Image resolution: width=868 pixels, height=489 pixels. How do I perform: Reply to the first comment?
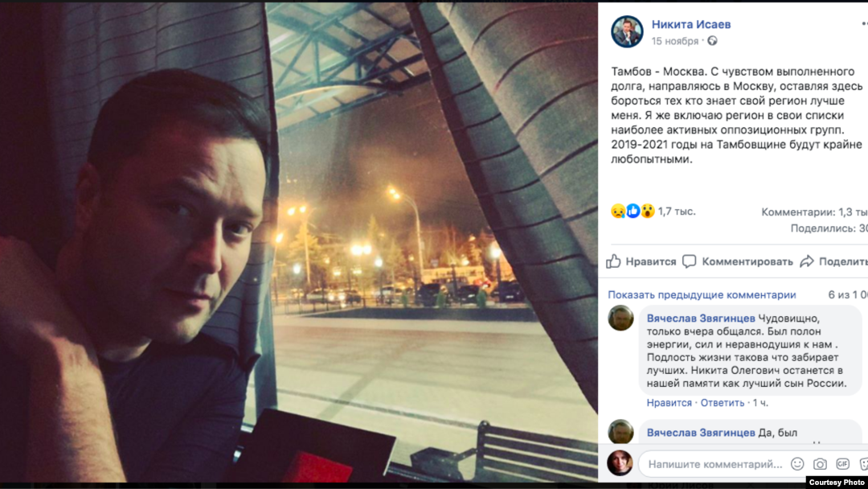(x=722, y=403)
